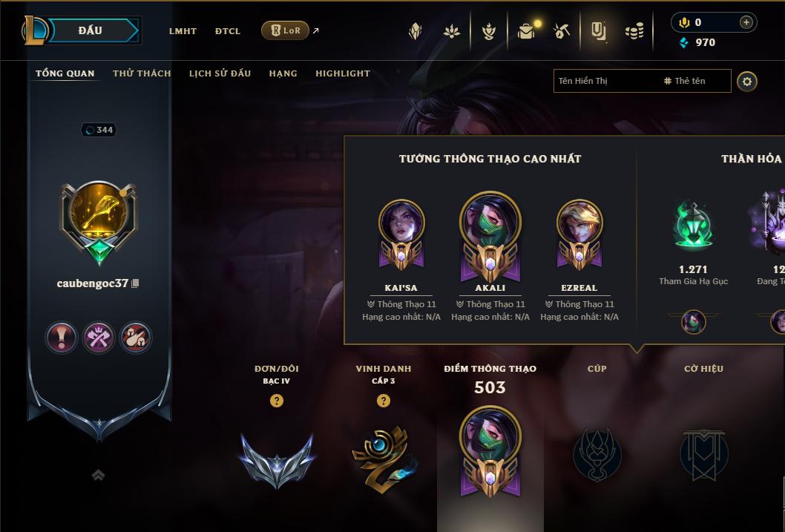This screenshot has height=532, width=785.
Task: Copy the summoner name caubengoc37 with copy icon
Action: point(135,283)
